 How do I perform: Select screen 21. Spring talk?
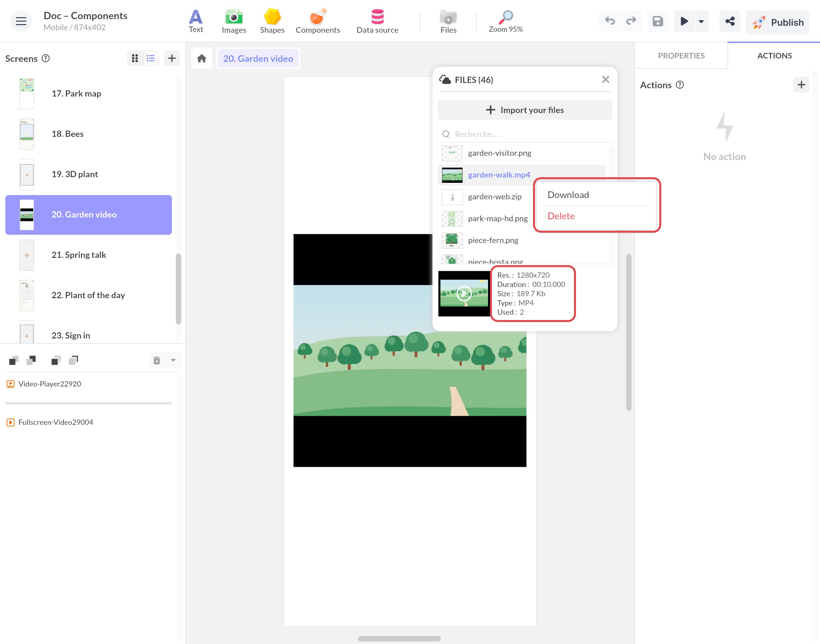pos(89,255)
